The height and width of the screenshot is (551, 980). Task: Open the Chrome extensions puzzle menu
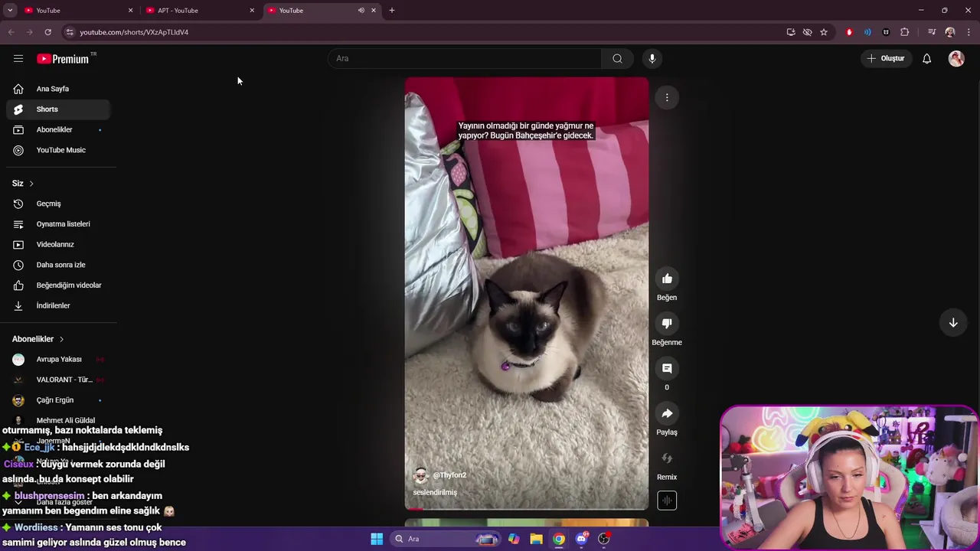coord(905,32)
